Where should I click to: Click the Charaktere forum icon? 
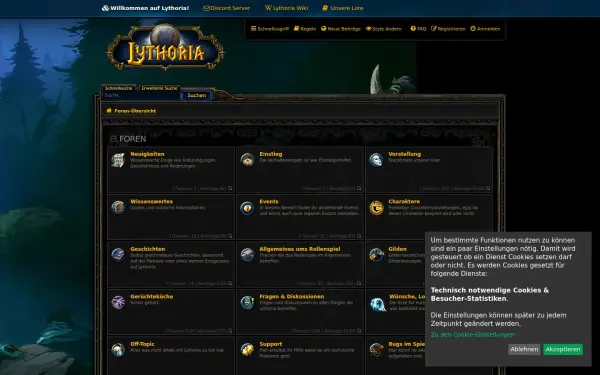[x=376, y=208]
